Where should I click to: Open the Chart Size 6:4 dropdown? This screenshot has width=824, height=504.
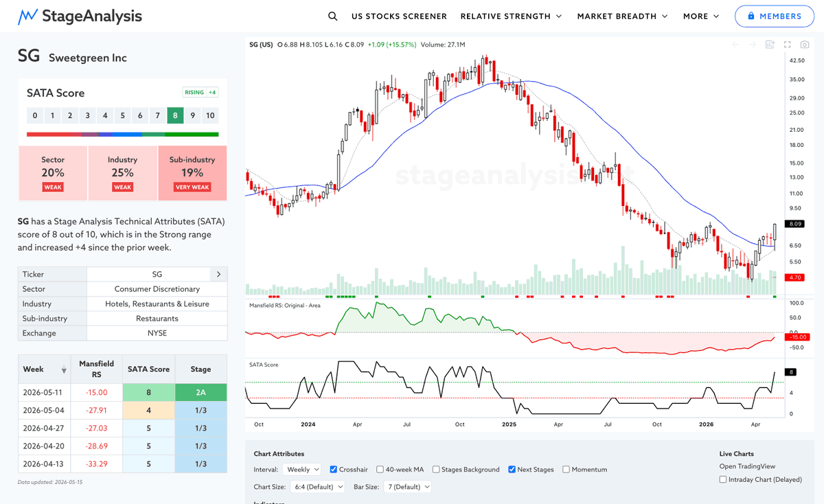pos(319,487)
